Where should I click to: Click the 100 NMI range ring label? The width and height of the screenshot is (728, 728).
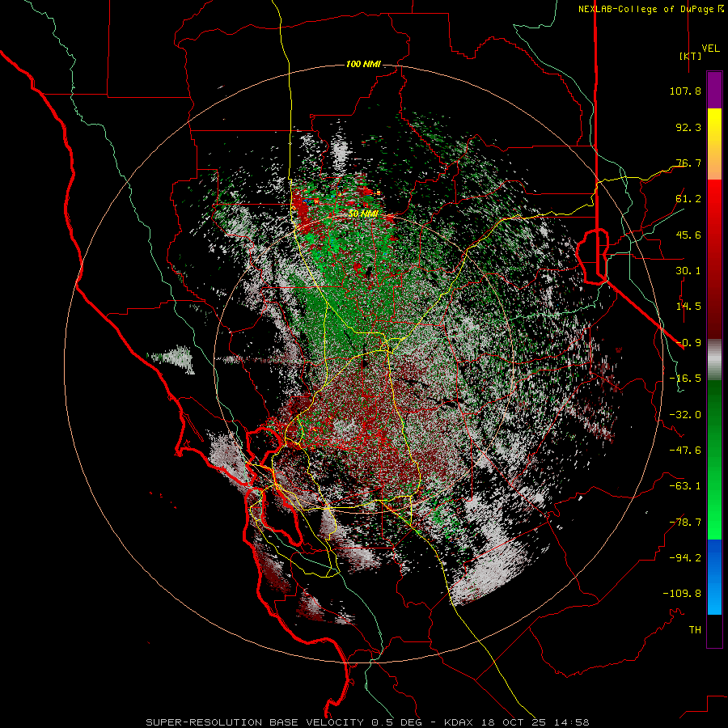363,64
